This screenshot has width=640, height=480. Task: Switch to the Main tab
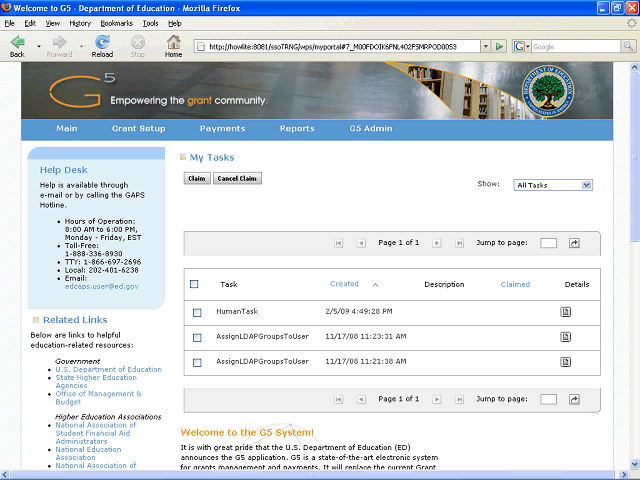[x=67, y=129]
